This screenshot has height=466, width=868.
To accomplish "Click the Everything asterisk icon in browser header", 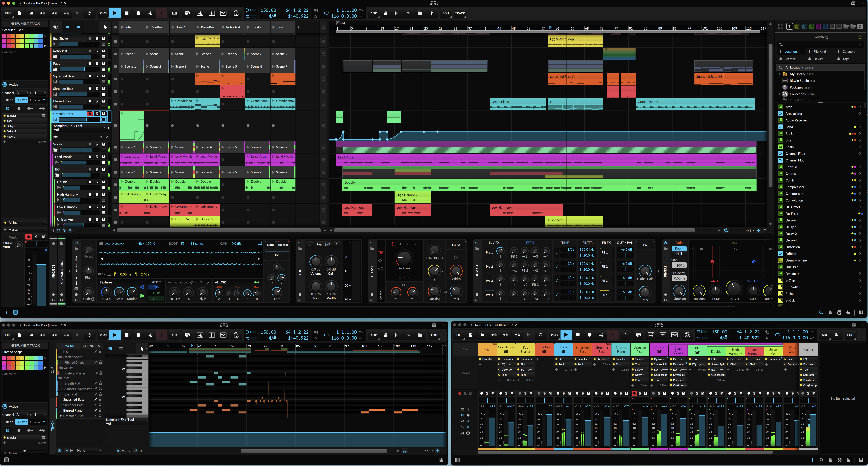I will (x=789, y=26).
